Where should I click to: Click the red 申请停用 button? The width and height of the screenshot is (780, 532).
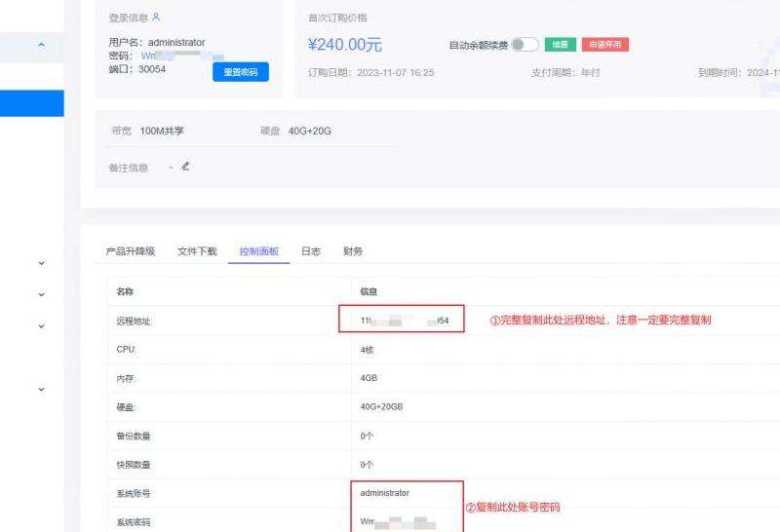coord(604,44)
